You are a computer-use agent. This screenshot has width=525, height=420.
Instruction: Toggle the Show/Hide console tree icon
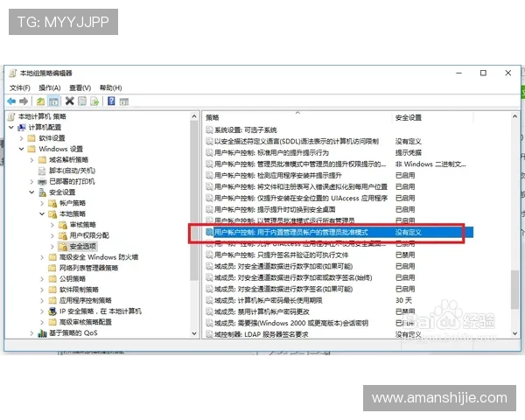tap(53, 101)
